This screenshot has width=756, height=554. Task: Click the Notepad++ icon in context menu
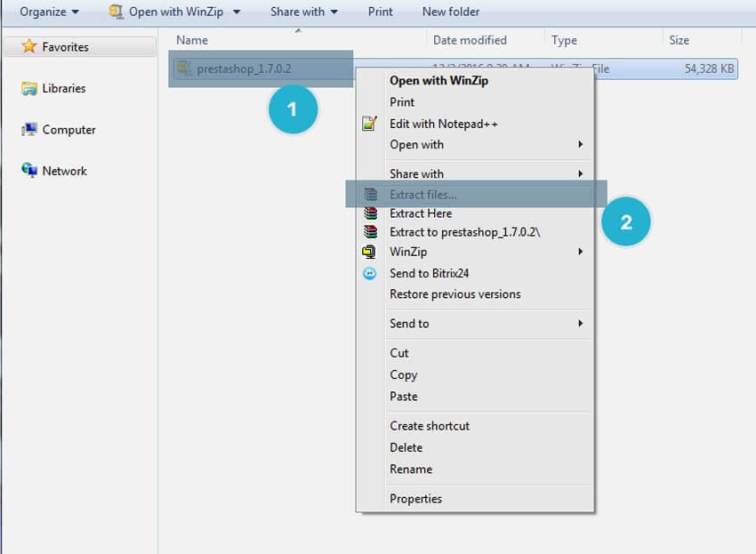(370, 124)
